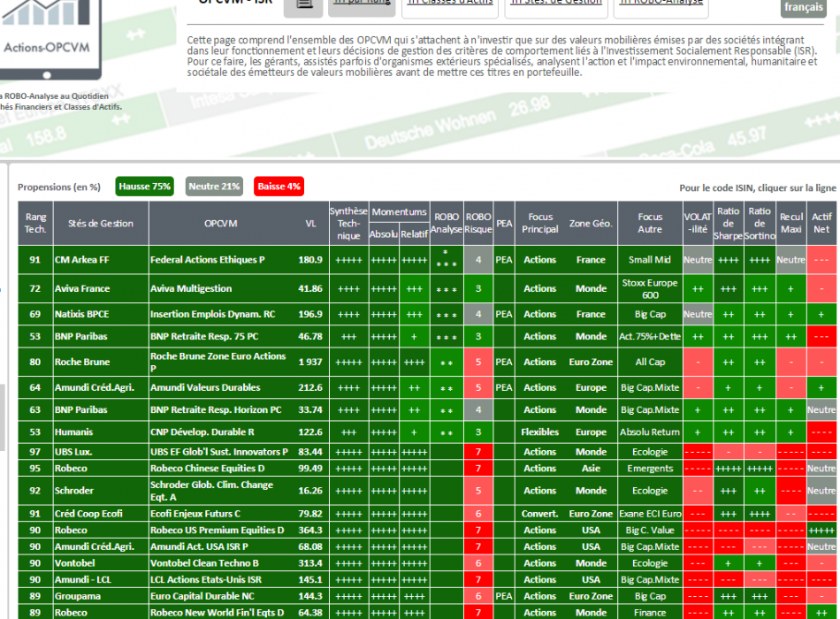Click the Groupama company cell
The height and width of the screenshot is (619, 840).
pos(101,596)
